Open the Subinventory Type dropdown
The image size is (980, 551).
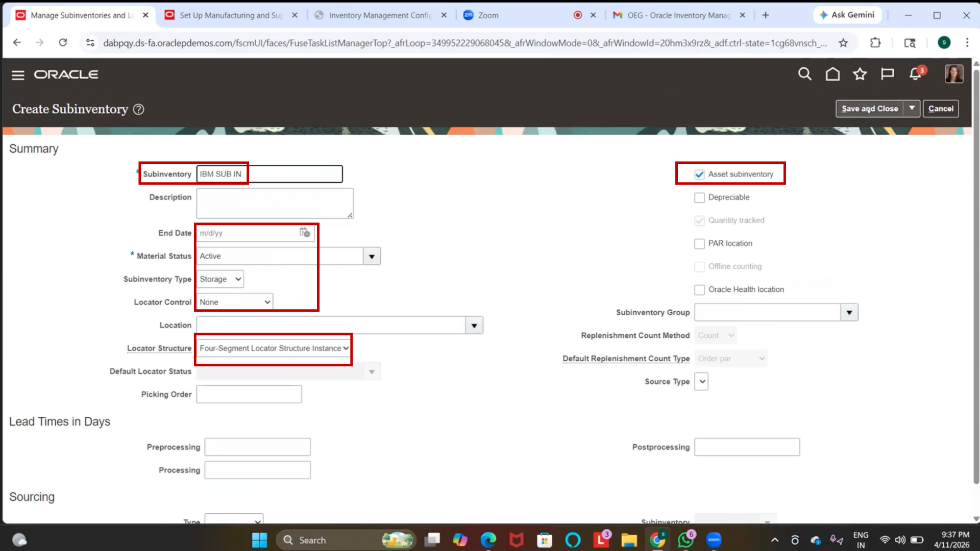coord(220,279)
